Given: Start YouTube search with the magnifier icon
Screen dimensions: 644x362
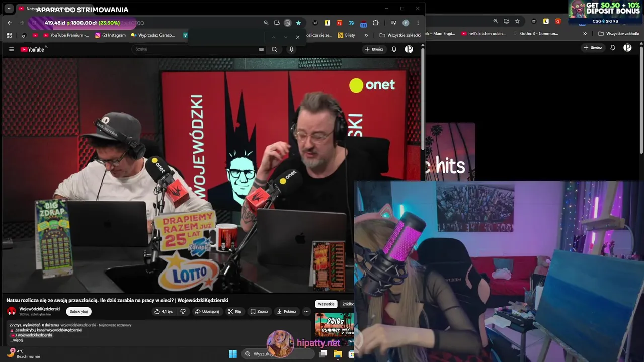Looking at the screenshot, I should (x=274, y=49).
